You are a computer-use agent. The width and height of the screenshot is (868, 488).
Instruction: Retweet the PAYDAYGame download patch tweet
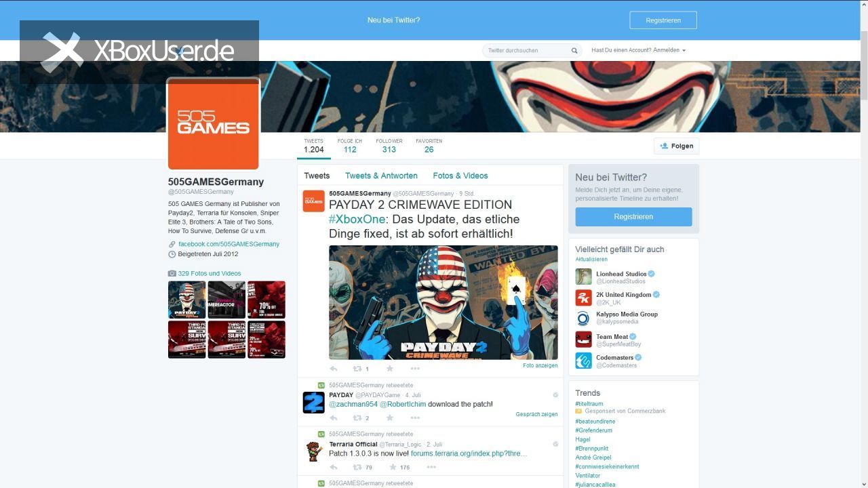357,418
